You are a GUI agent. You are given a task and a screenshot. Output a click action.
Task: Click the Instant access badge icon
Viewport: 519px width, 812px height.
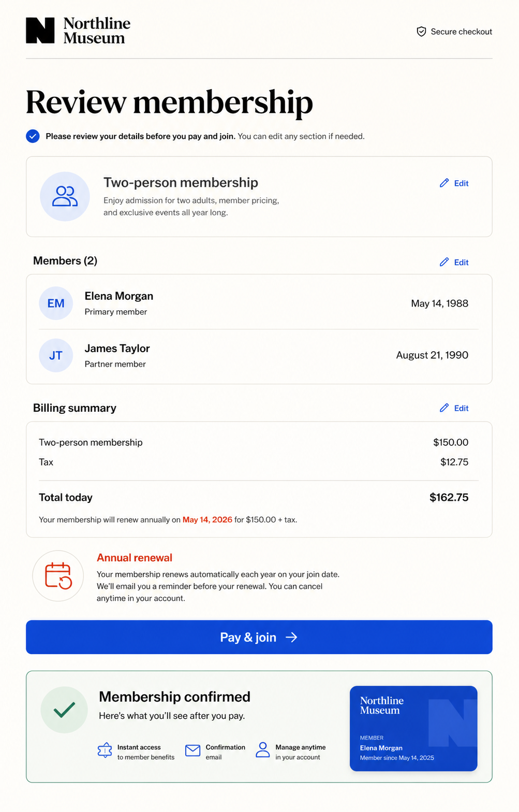click(x=105, y=750)
